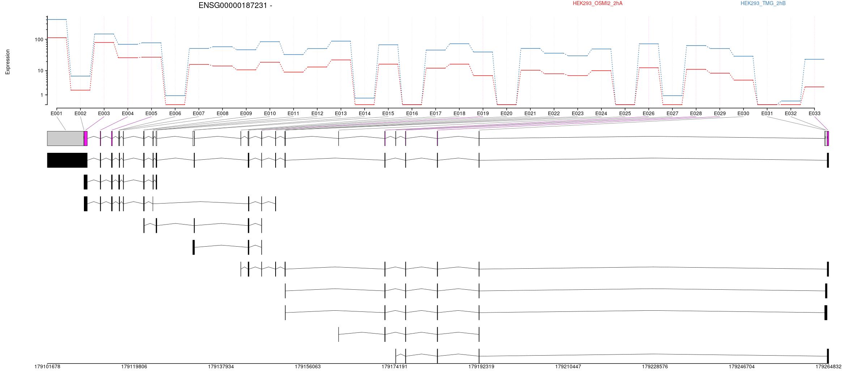The height and width of the screenshot is (373, 868).
Task: Click the exon label E007
Action: 199,113
